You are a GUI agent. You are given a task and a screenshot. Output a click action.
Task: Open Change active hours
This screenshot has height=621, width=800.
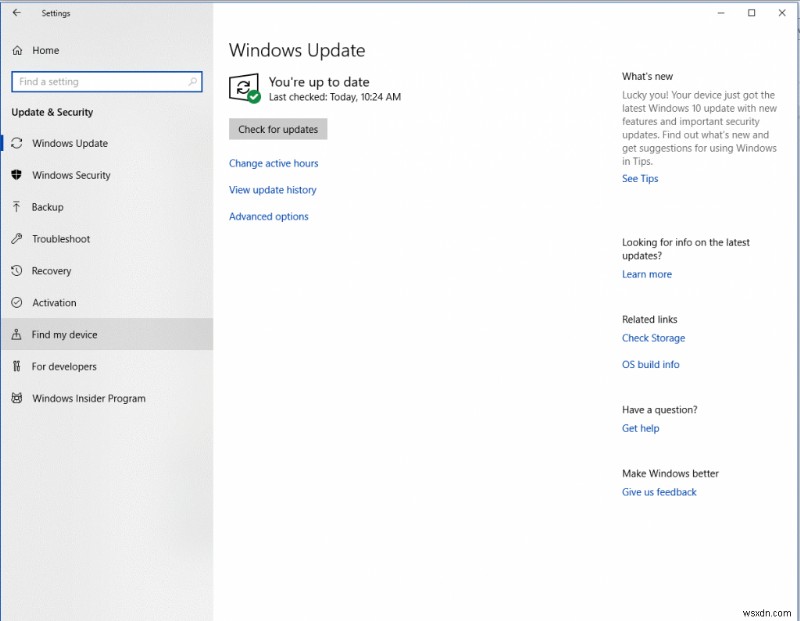(273, 163)
